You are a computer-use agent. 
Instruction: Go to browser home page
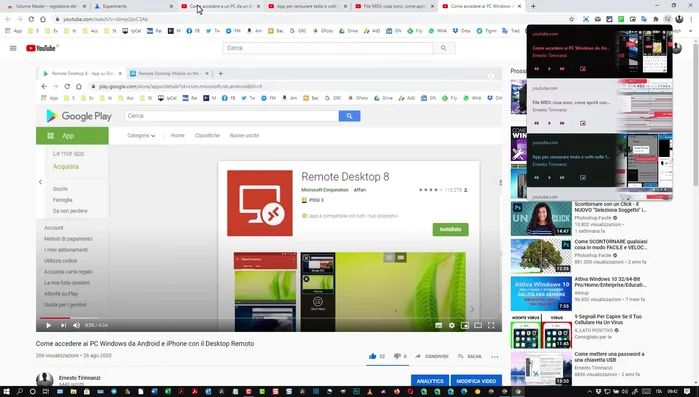click(x=43, y=19)
